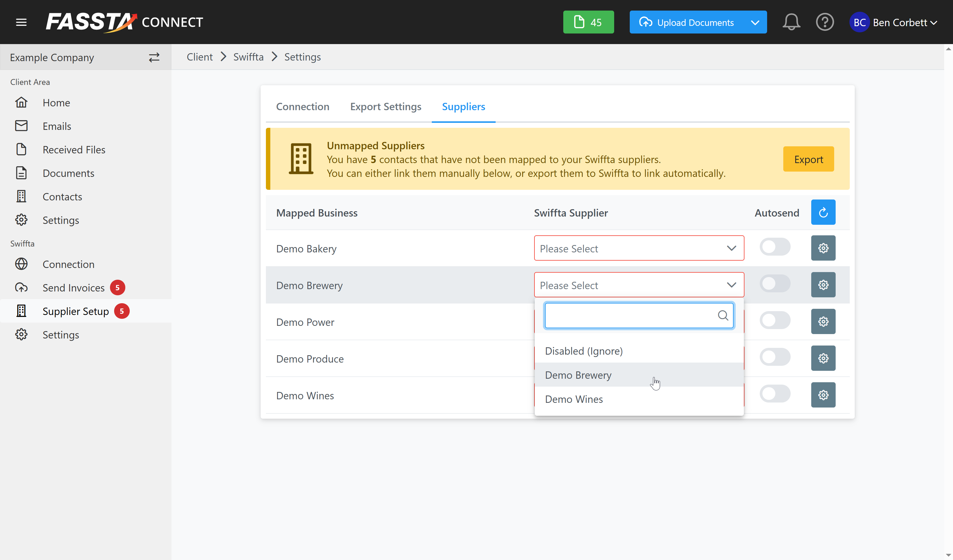
Task: Open the hamburger navigation menu
Action: (21, 22)
